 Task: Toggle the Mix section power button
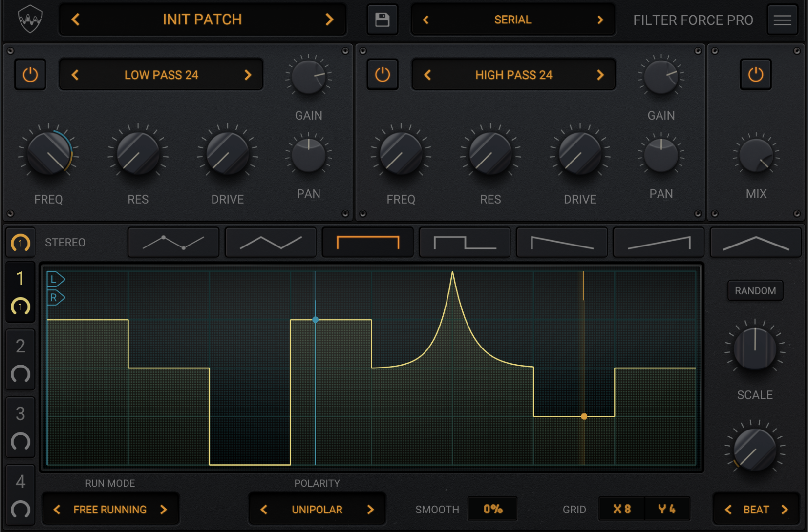(756, 75)
